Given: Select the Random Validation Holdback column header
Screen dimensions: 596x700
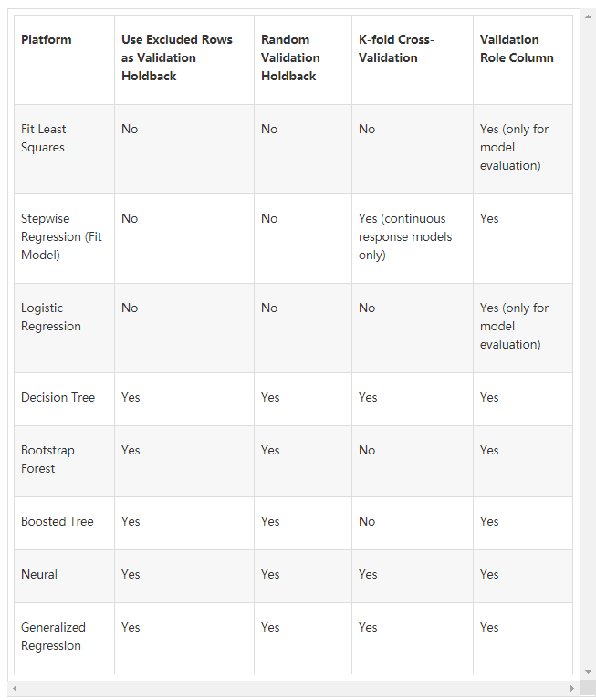Looking at the screenshot, I should 289,57.
